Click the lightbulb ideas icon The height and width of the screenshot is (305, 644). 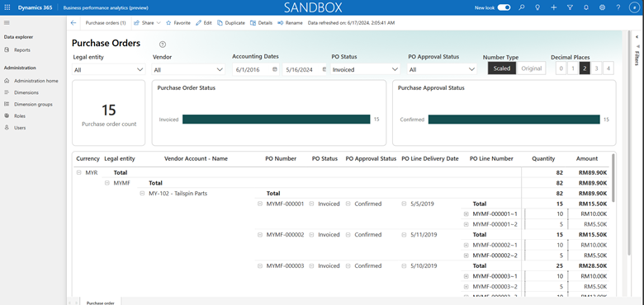pos(537,7)
